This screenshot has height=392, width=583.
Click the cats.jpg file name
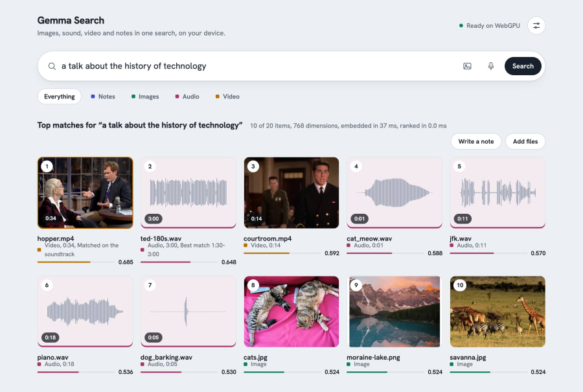255,358
